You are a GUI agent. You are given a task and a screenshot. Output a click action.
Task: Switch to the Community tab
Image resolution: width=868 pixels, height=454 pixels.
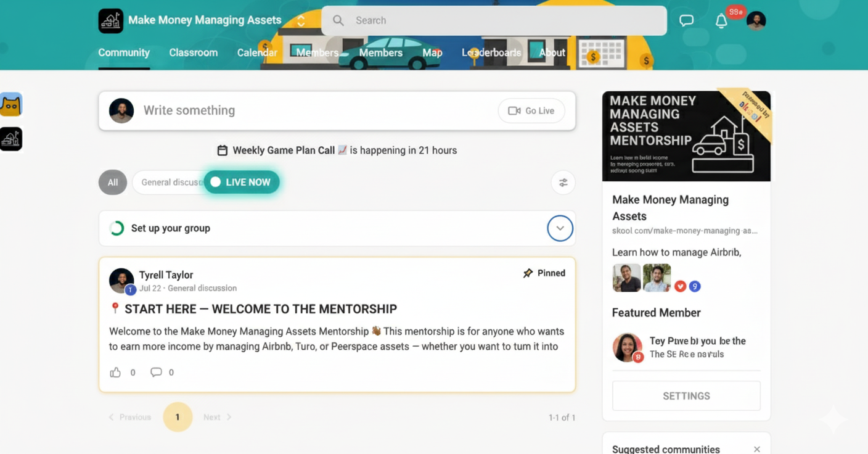click(x=124, y=52)
